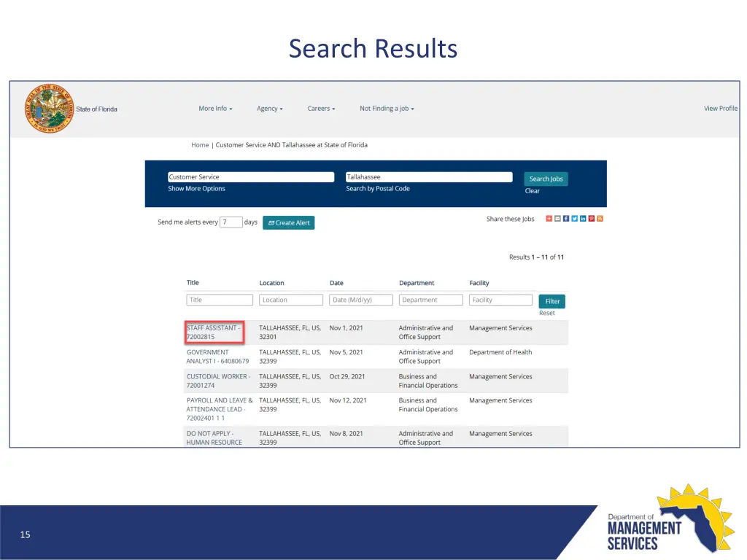747x560 pixels.
Task: Expand the Agency dropdown menu
Action: pos(270,109)
